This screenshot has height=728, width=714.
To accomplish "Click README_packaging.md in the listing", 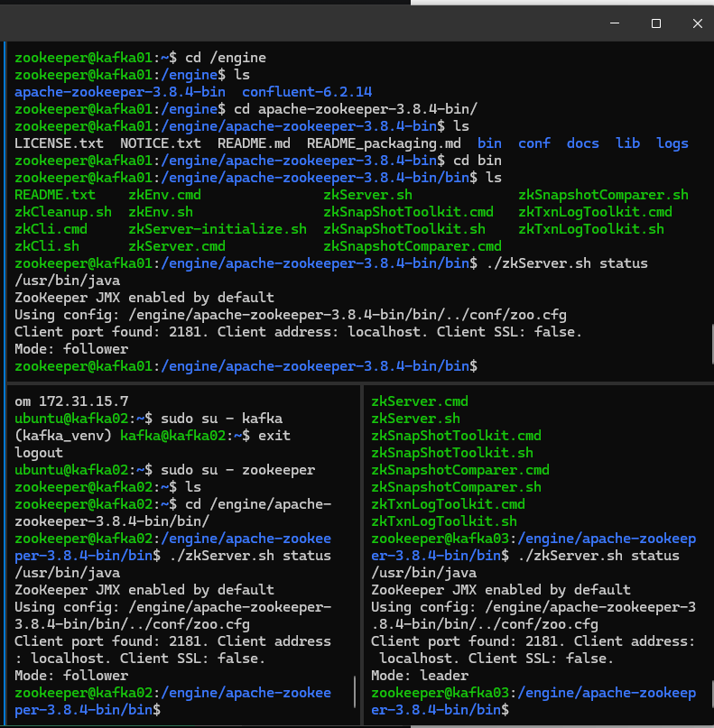I will tap(384, 143).
